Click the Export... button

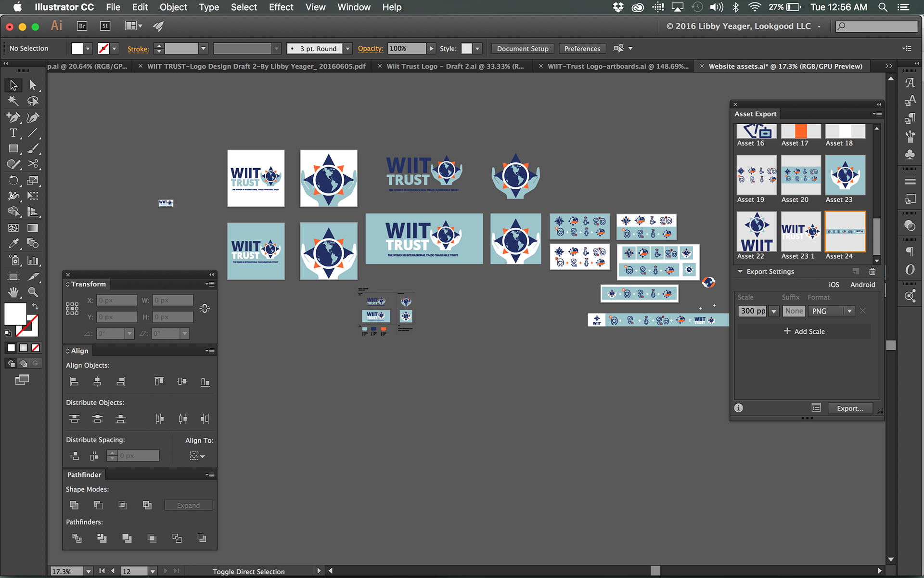pos(849,408)
